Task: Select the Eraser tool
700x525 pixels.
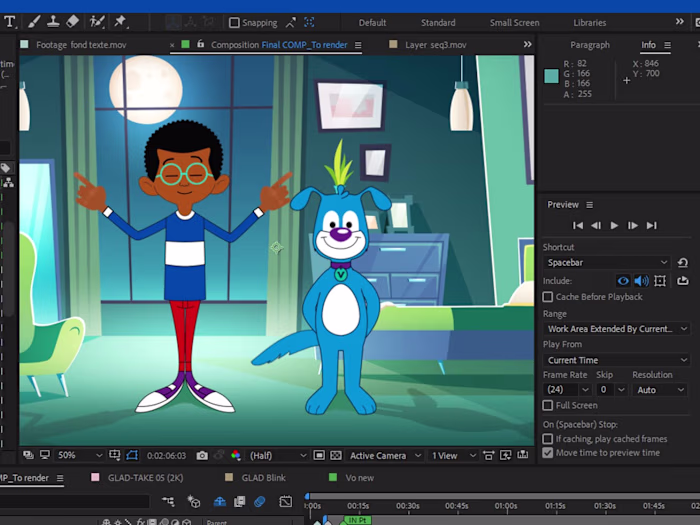Action: (72, 22)
